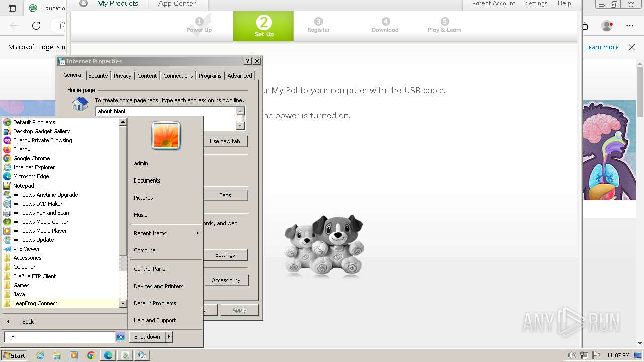Refresh the Edge page
This screenshot has height=362, width=644.
coord(36,26)
